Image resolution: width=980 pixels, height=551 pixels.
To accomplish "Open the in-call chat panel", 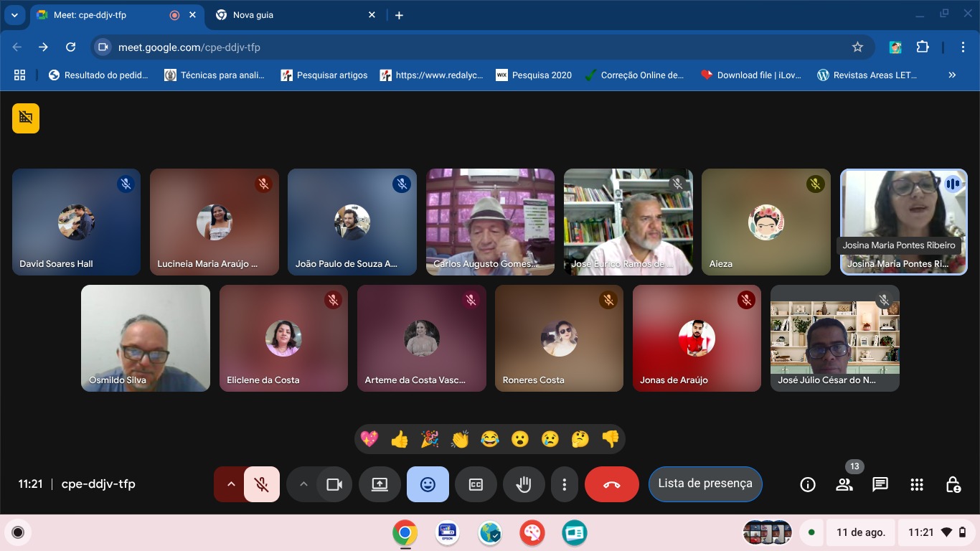I will [880, 485].
